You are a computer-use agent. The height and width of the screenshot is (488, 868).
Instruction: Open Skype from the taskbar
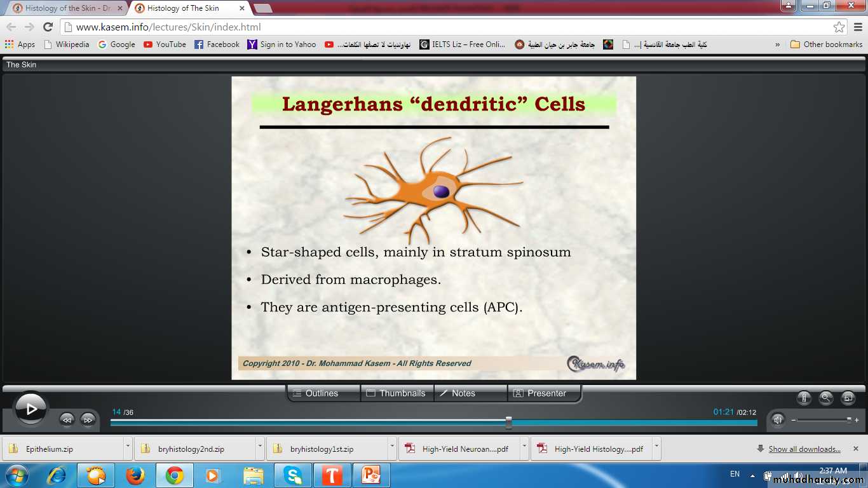pyautogui.click(x=293, y=475)
